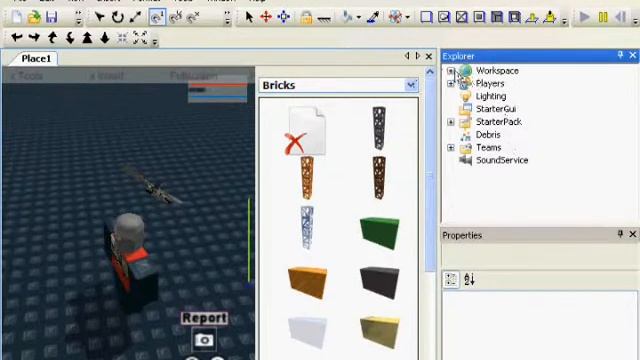
Task: Toggle the fractional-stud grid snap icon
Action: point(176,17)
